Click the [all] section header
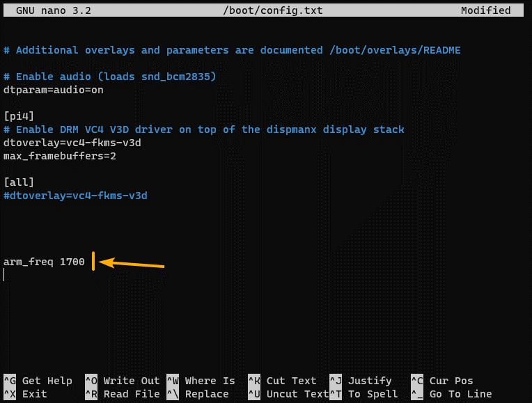The image size is (532, 403). (x=18, y=182)
